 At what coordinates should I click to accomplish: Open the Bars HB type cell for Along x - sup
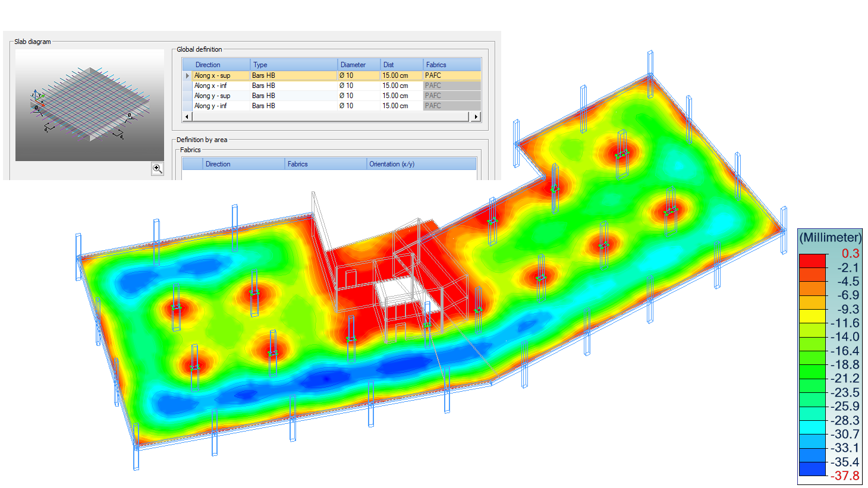294,75
